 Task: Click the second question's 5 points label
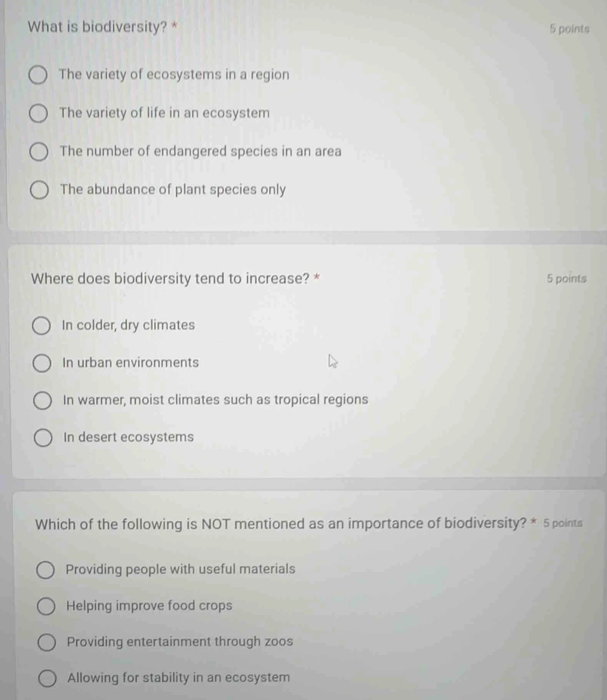click(x=566, y=279)
